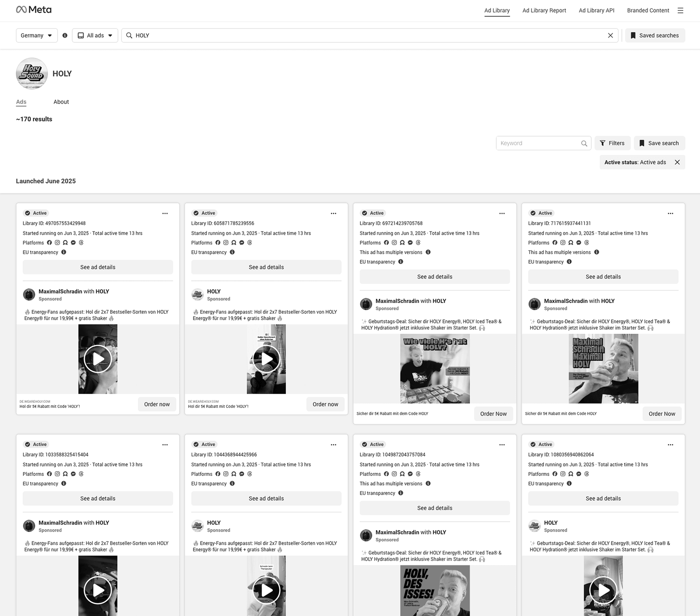
Task: Open options menu for ad 1080356940862064
Action: (670, 444)
